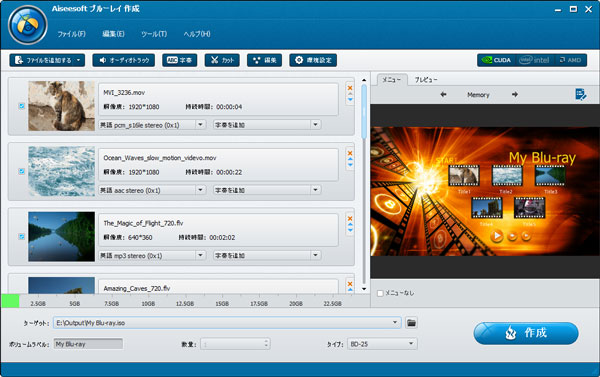This screenshot has height=377, width=600.
Task: Click the file list scrollbar up arrow
Action: 364,80
